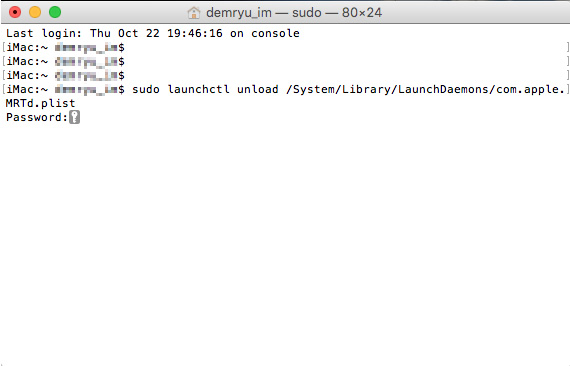Click the opening bracket mark beside the sudo command line
This screenshot has height=366, width=570.
(x=4, y=89)
